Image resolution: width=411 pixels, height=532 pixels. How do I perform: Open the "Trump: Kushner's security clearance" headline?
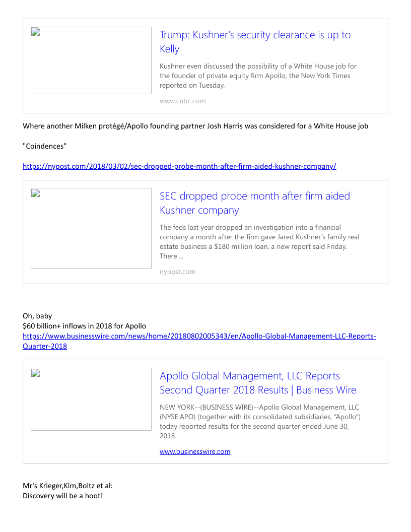[x=255, y=42]
